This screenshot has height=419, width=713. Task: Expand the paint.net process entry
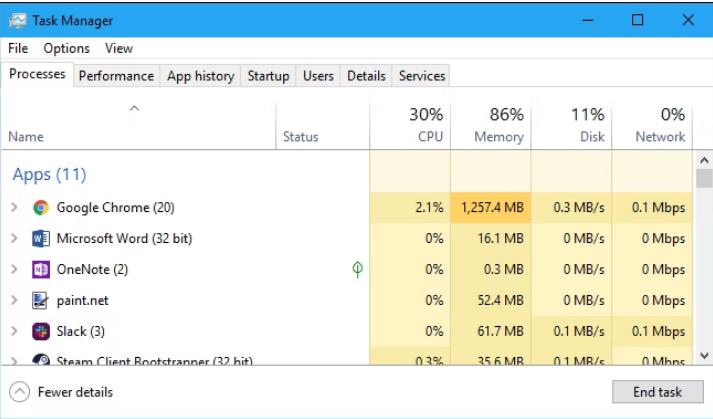14,300
